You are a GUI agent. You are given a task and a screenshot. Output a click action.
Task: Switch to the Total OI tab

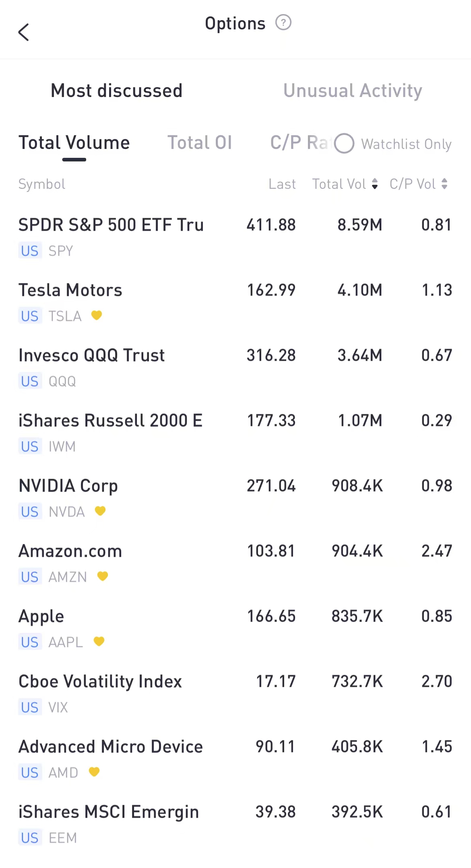click(200, 143)
